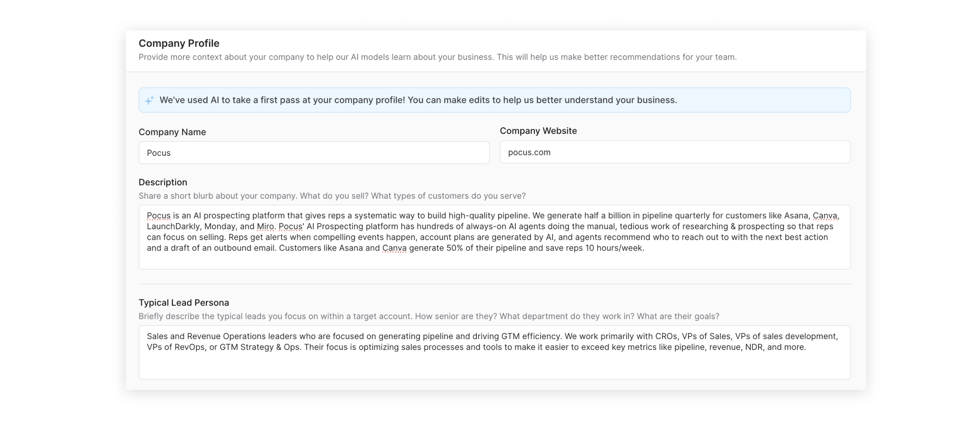Click the 'Provide more context' subtitle text
The height and width of the screenshot is (430, 980).
coord(438,57)
